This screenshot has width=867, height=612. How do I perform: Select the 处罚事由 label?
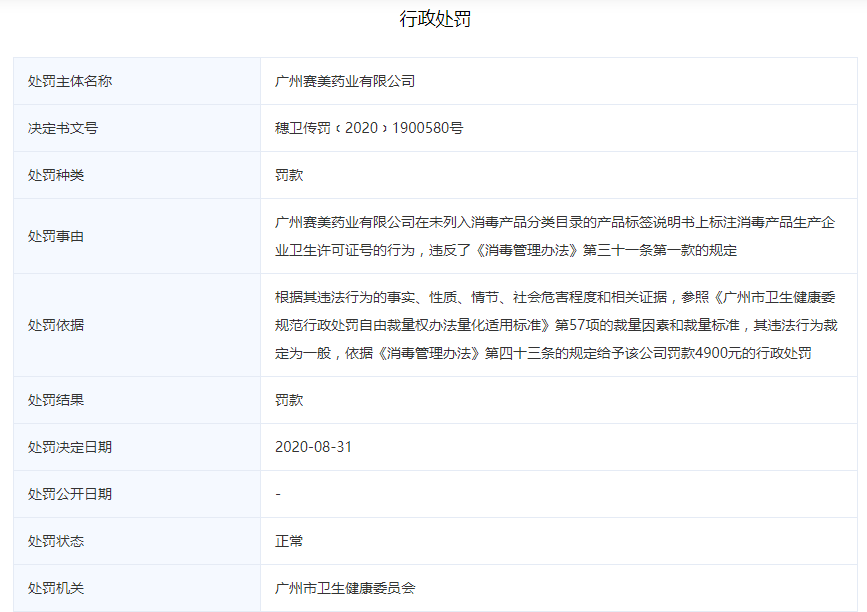(56, 237)
